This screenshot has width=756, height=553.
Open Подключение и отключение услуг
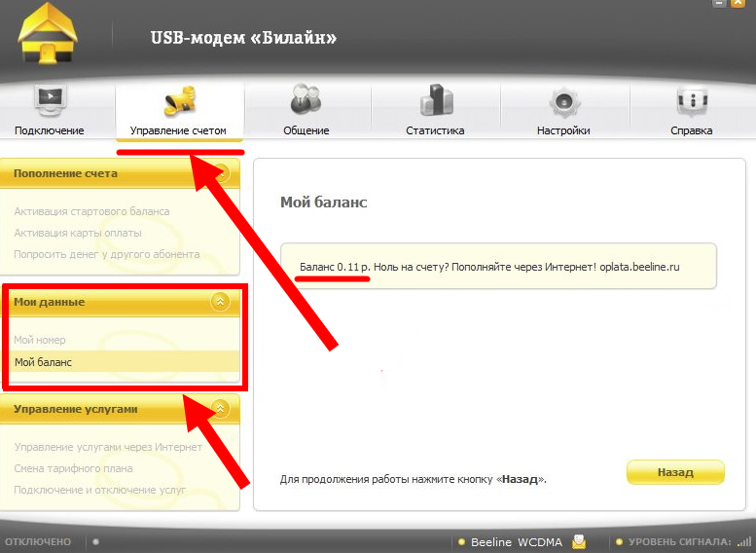tap(100, 490)
